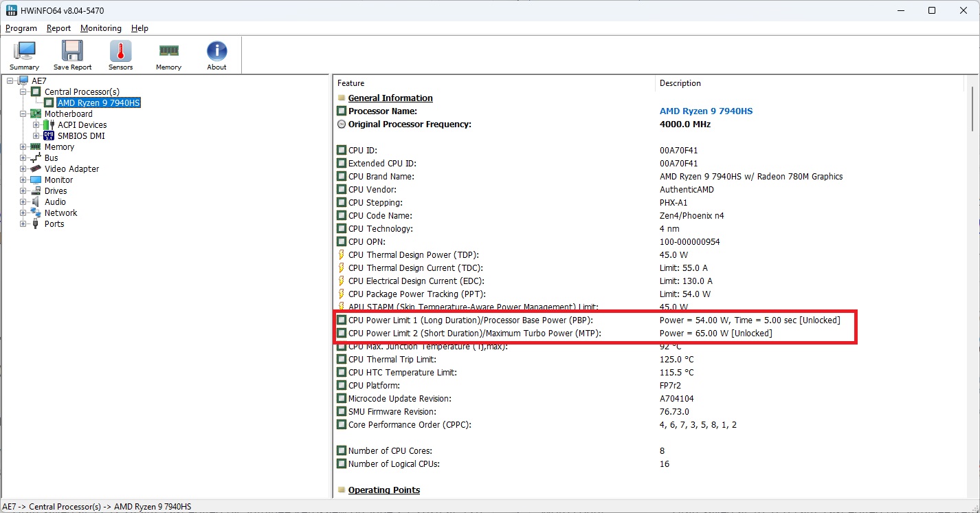The height and width of the screenshot is (513, 980).
Task: Click the Video Adapter tree icon
Action: (x=36, y=169)
